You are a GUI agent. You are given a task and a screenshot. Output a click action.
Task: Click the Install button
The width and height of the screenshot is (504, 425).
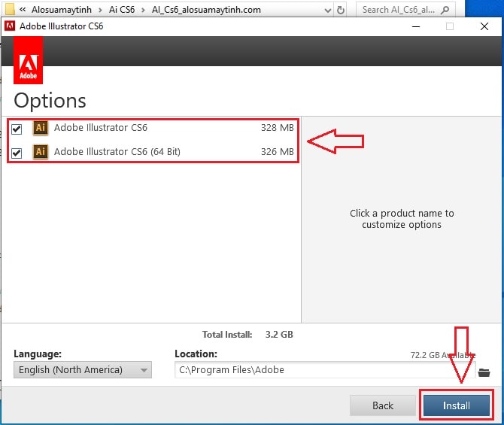click(x=457, y=405)
